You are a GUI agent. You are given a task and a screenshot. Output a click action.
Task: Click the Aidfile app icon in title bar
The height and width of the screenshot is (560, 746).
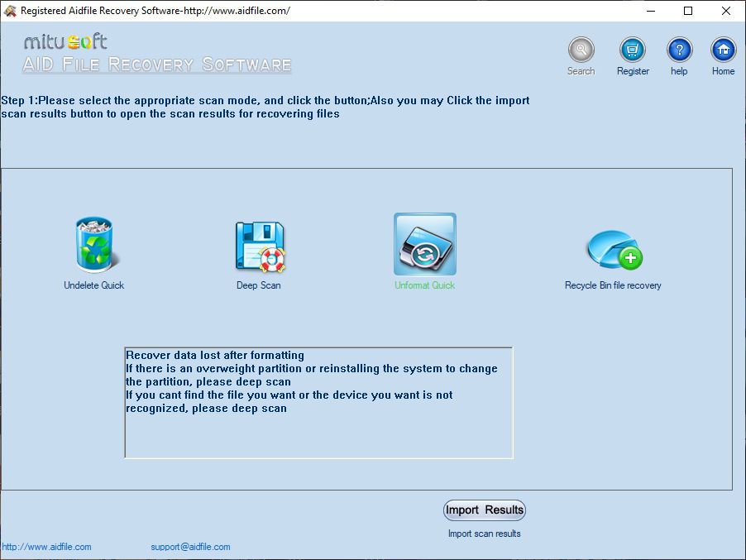tap(10, 11)
